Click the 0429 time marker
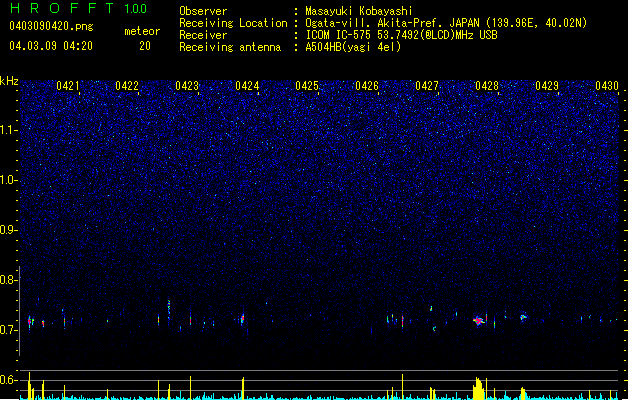The width and height of the screenshot is (629, 400). 547,86
